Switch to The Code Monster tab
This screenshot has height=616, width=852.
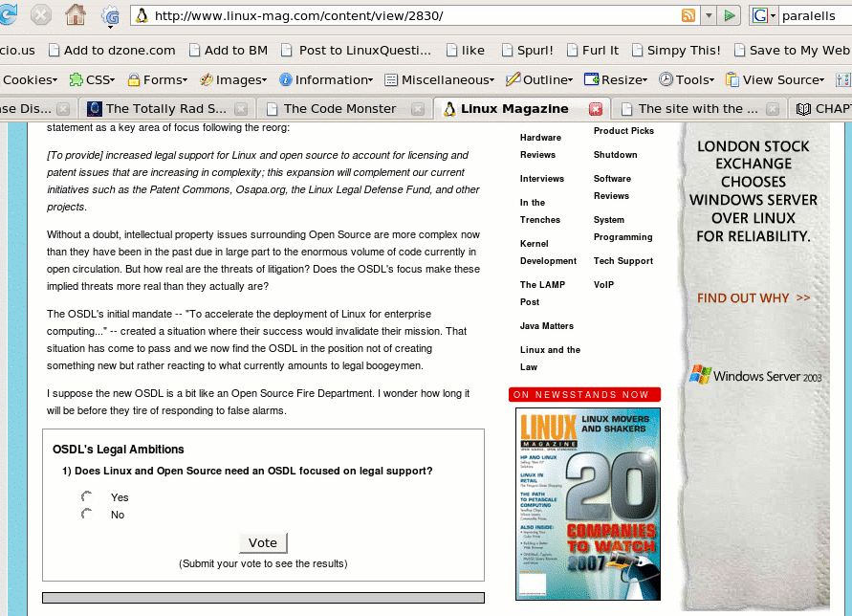coord(339,109)
